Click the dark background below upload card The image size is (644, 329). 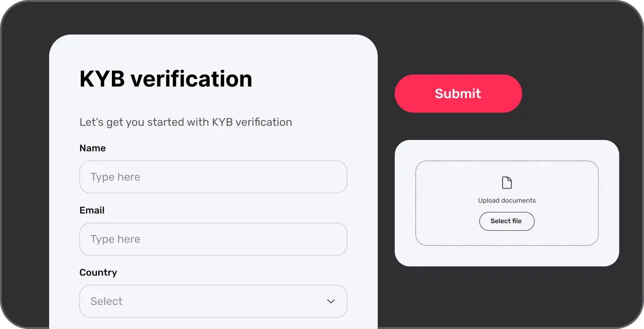pyautogui.click(x=507, y=295)
